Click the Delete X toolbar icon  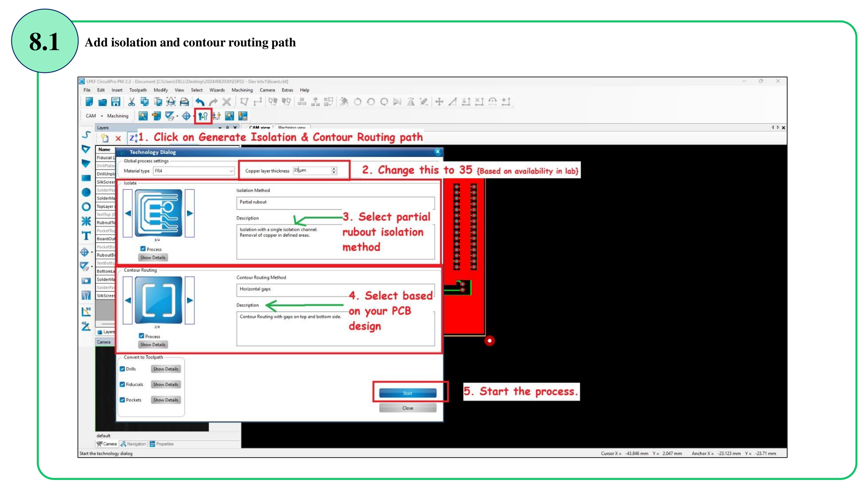coord(227,102)
